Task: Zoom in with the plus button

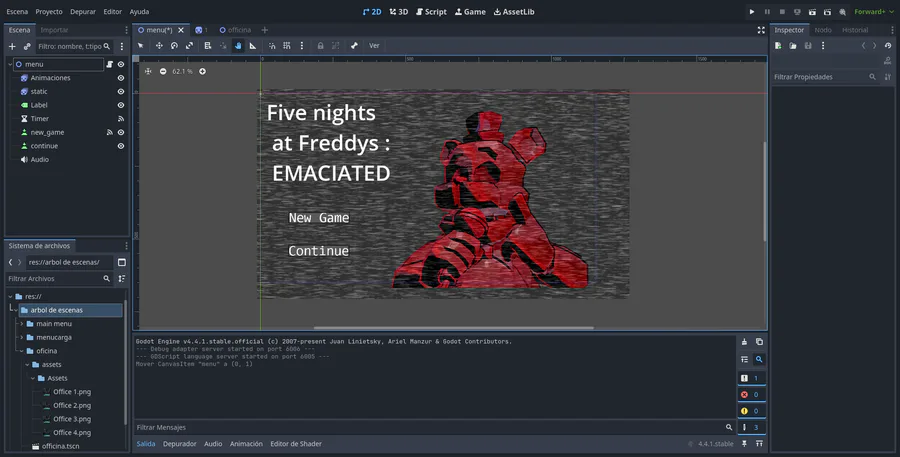Action: tap(202, 71)
